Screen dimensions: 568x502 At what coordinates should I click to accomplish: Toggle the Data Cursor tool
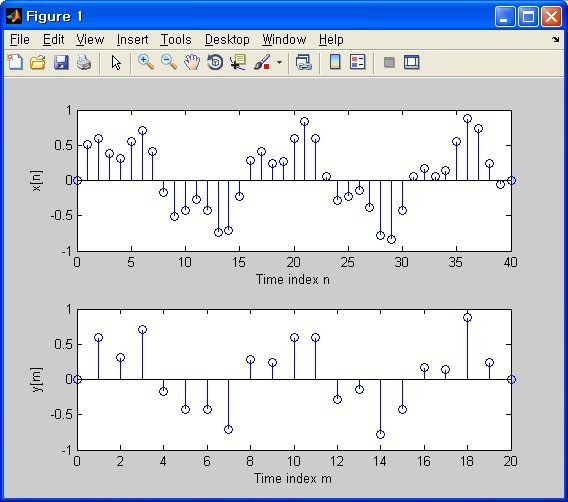tap(238, 62)
